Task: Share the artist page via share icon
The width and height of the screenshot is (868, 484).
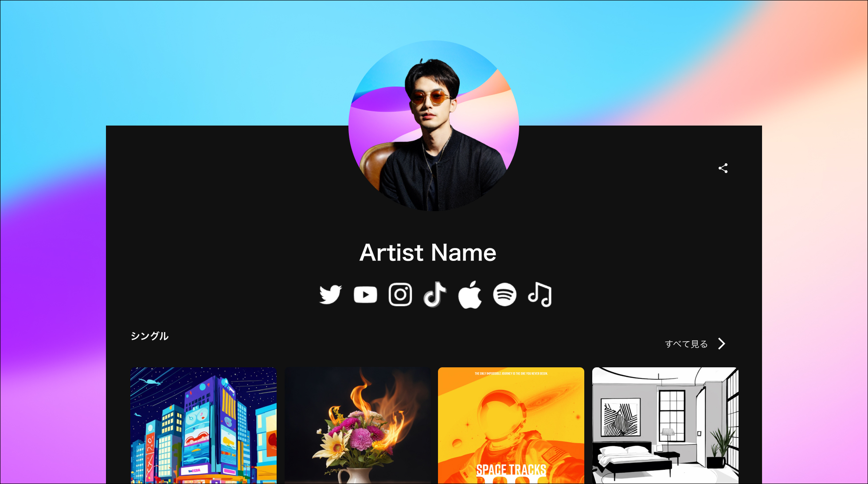Action: point(723,168)
